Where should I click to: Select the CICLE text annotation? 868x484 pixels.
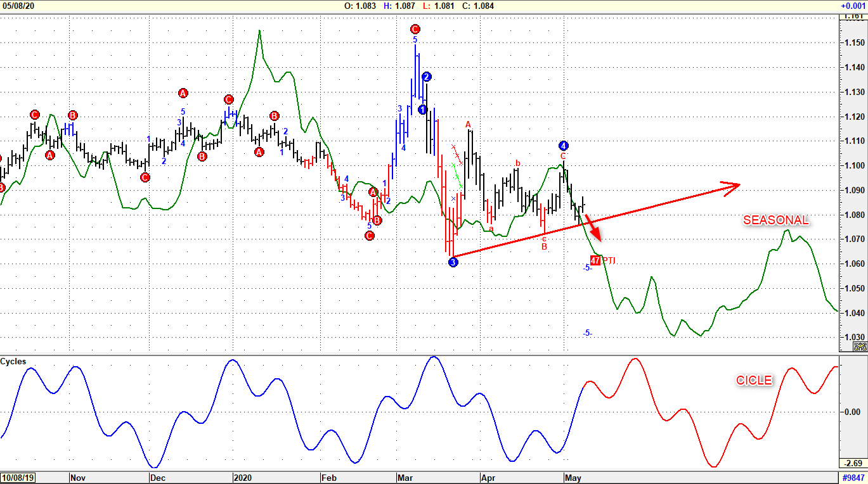754,380
